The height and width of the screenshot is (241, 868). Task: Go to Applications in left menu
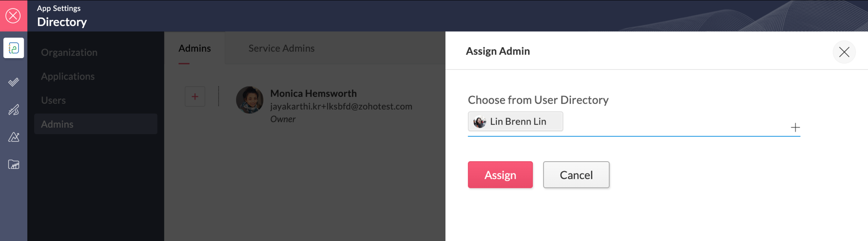pos(68,77)
